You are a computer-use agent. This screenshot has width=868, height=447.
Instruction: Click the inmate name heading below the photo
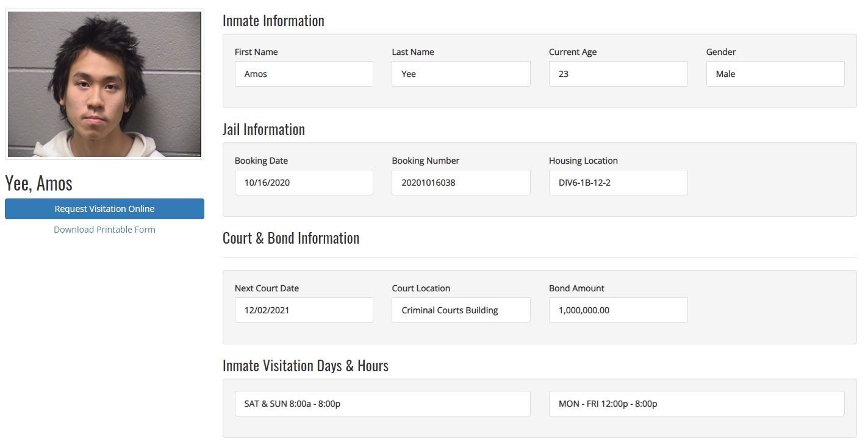pos(39,183)
